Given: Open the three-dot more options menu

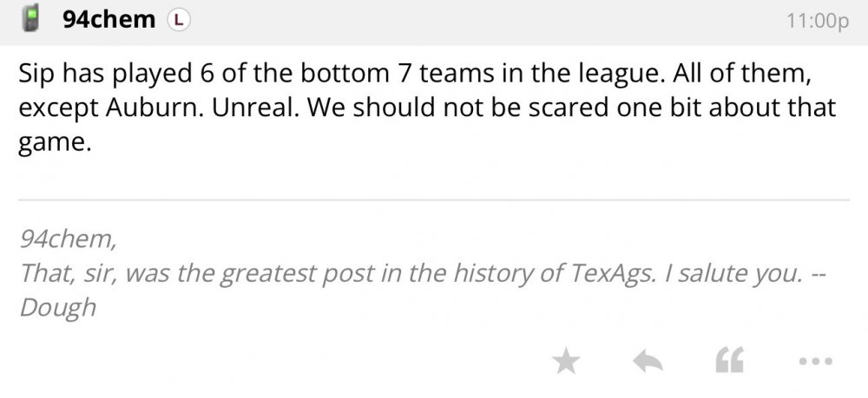Looking at the screenshot, I should tap(815, 361).
